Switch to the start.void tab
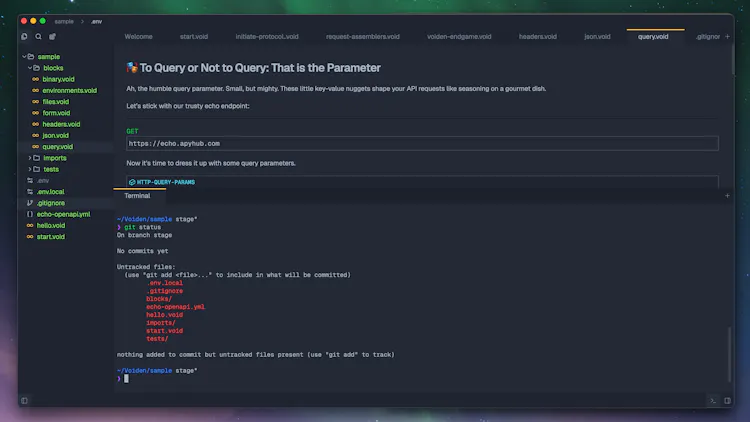The image size is (750, 422). click(x=194, y=36)
